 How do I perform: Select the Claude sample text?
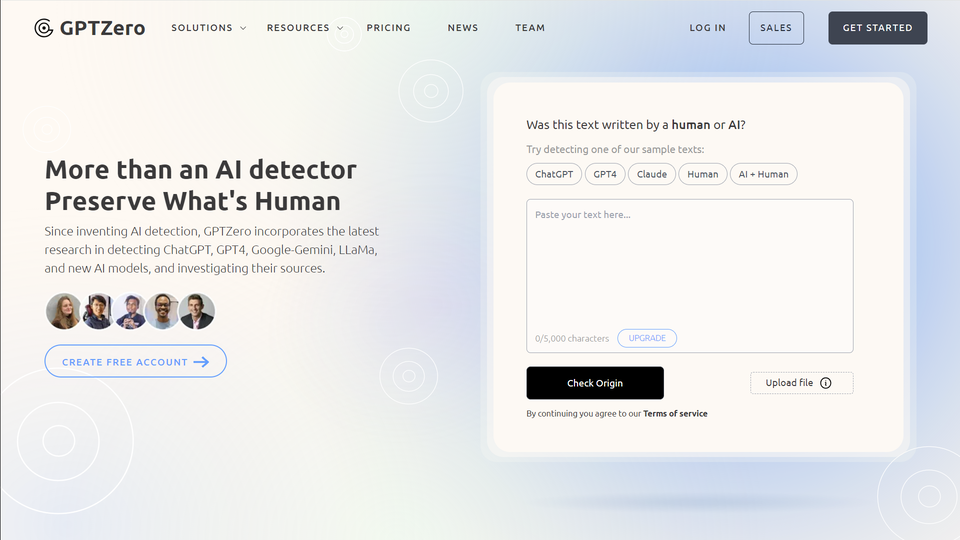651,174
